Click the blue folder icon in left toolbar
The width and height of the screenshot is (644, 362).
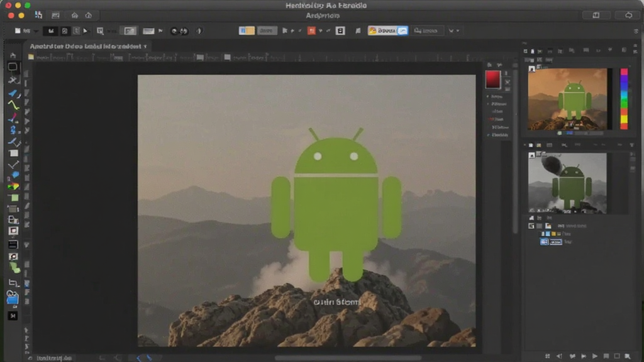(x=13, y=298)
